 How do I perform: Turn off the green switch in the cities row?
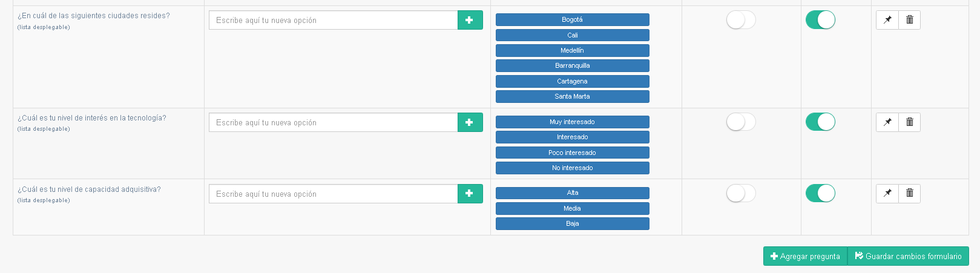(820, 20)
